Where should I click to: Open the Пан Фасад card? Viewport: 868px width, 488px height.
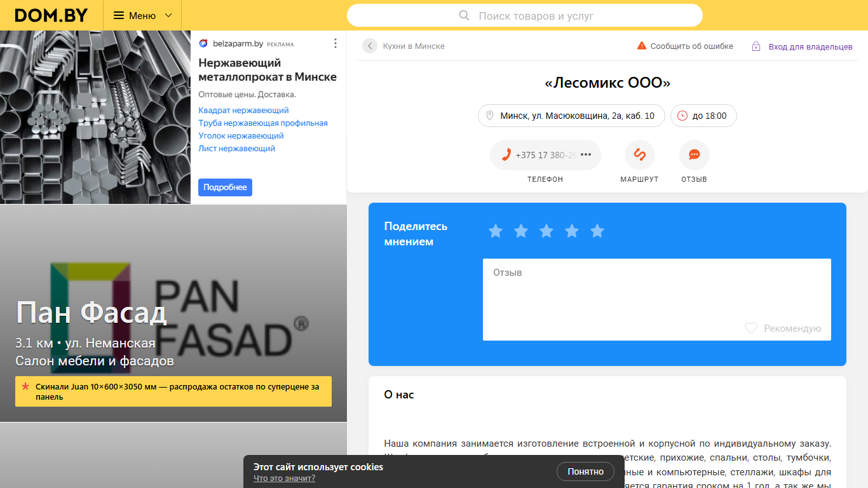click(173, 313)
